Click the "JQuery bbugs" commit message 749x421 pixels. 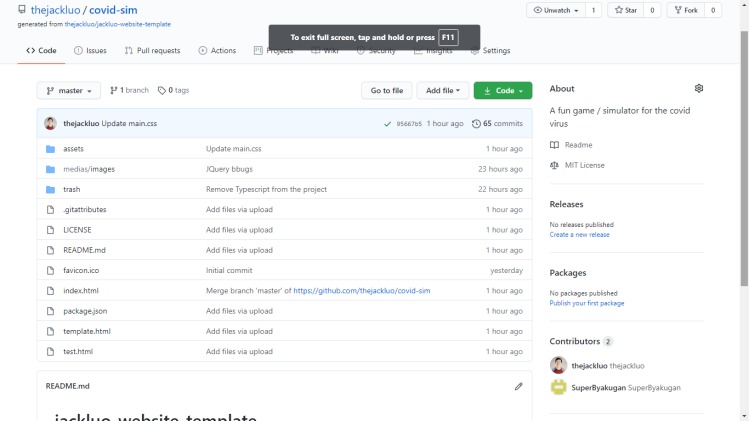[x=229, y=169]
